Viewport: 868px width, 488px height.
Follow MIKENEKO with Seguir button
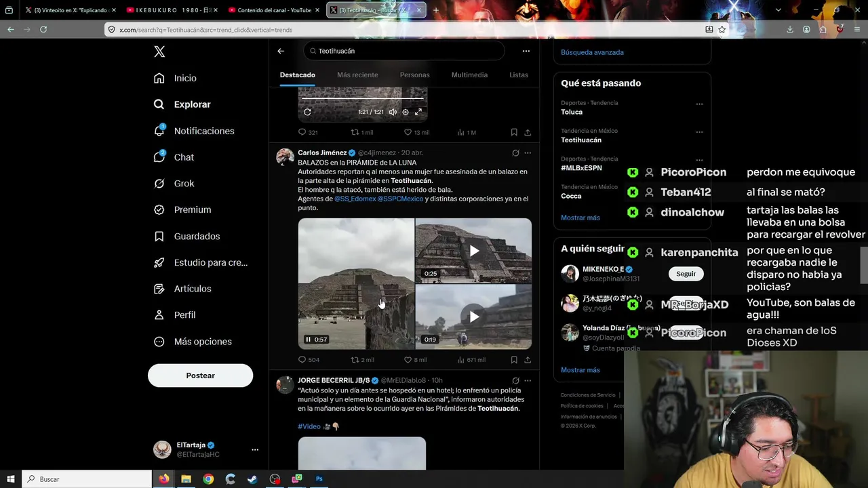pyautogui.click(x=686, y=274)
